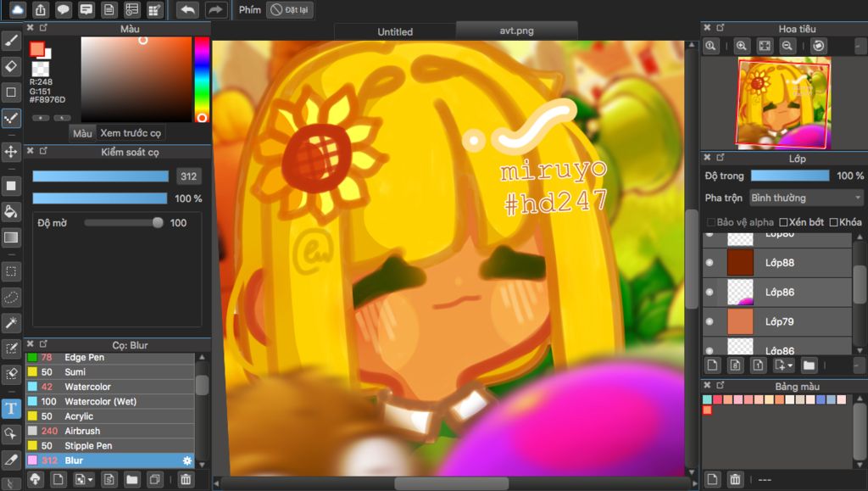
Task: Download cloud brush in brush panel
Action: 35,479
